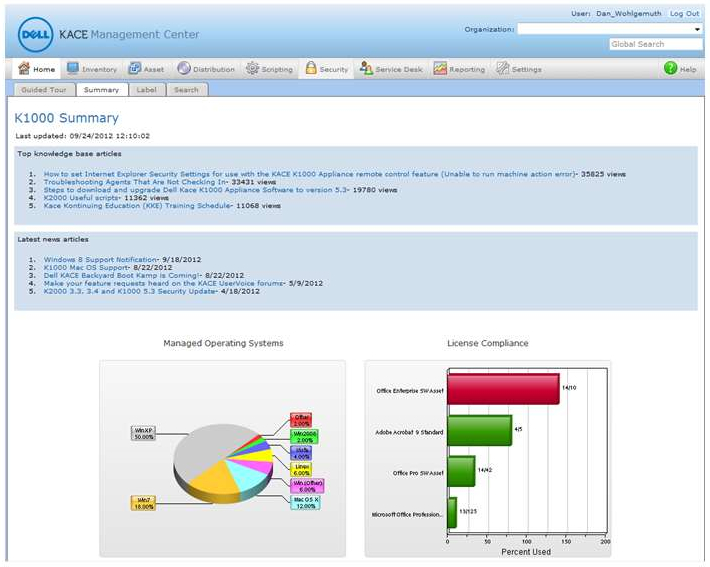Click the Win (Other) 6% pie label
This screenshot has height=567, width=710.
[x=307, y=486]
